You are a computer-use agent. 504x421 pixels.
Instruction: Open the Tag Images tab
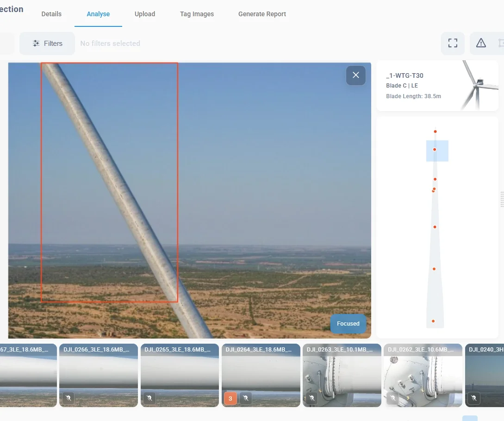pos(197,14)
